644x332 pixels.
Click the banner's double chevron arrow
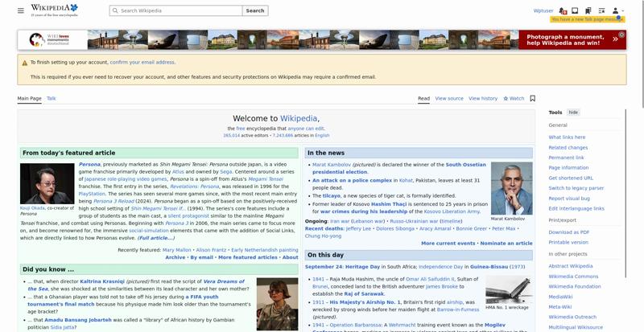tap(615, 39)
